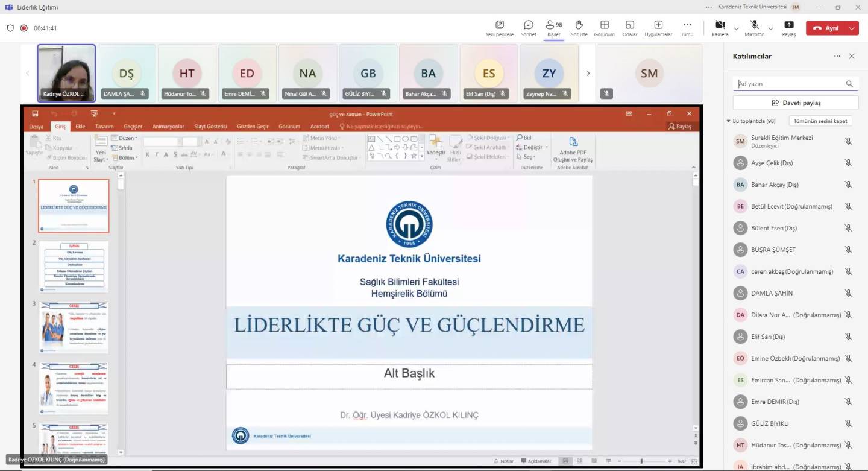Open Odalar breakout rooms
The height and width of the screenshot is (471, 868).
pyautogui.click(x=630, y=28)
